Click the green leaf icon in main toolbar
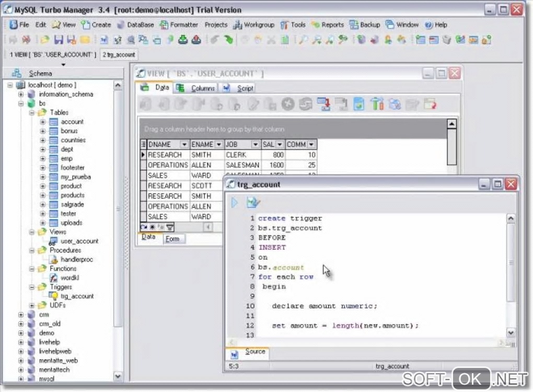Screen dimensions: 533x392 (229, 40)
